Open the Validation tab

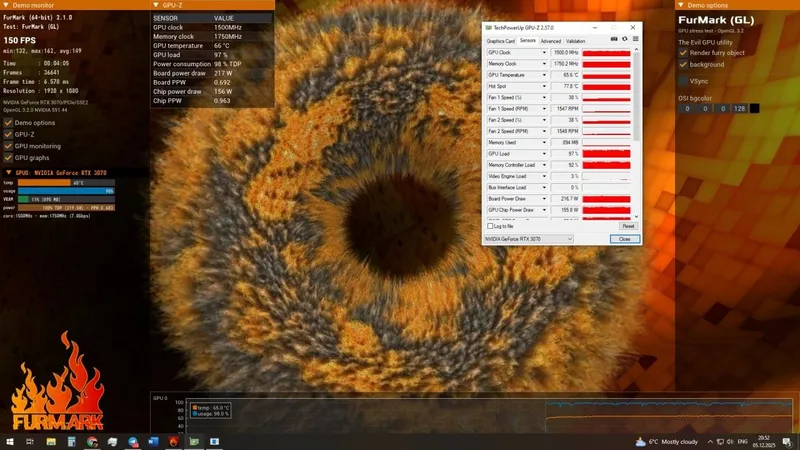(575, 41)
